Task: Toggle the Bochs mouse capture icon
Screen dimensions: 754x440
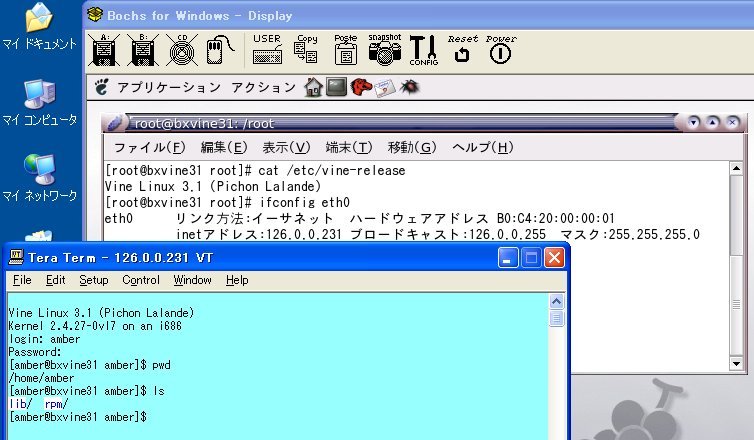Action: pyautogui.click(x=219, y=50)
